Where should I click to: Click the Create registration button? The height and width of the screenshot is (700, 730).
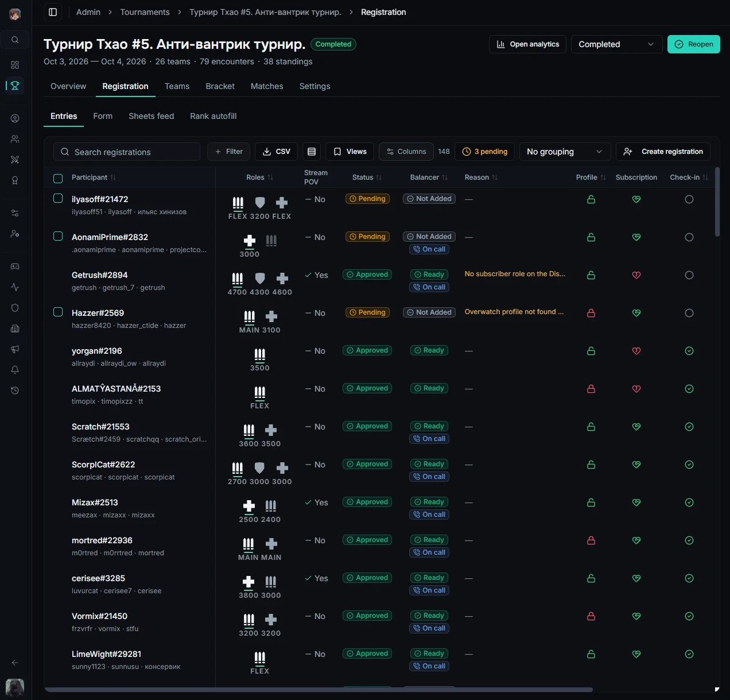[663, 152]
